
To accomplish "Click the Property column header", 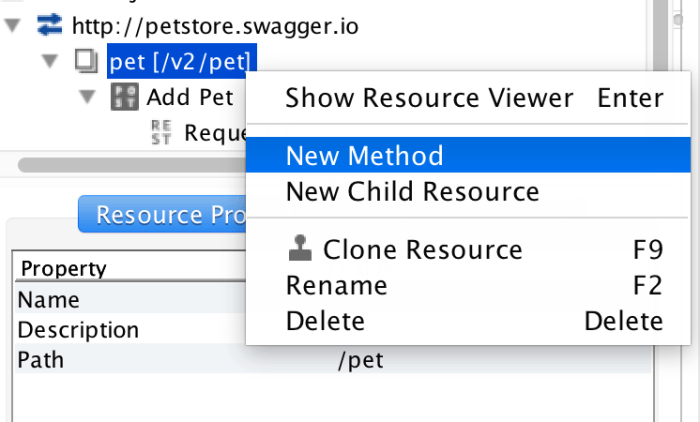I will click(63, 268).
